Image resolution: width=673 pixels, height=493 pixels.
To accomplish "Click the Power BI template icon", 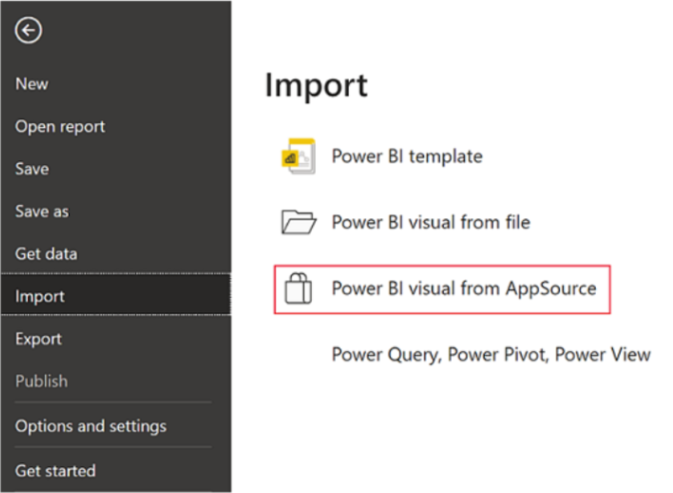I will tap(298, 156).
